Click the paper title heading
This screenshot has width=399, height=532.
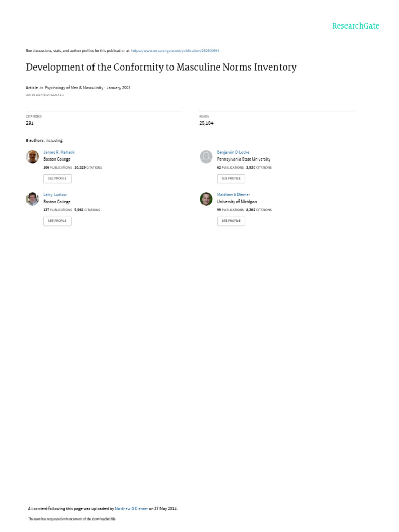pos(161,67)
